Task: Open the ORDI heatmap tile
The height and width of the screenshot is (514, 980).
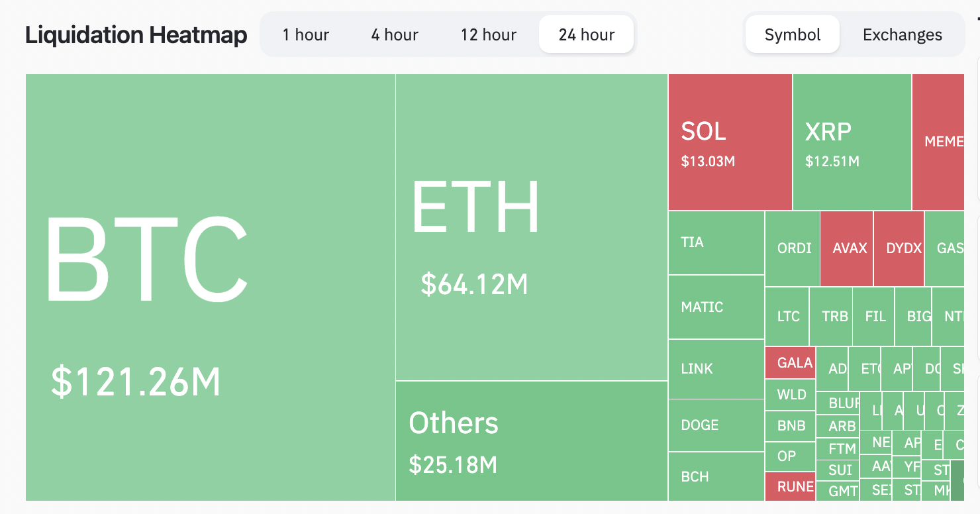Action: tap(793, 248)
